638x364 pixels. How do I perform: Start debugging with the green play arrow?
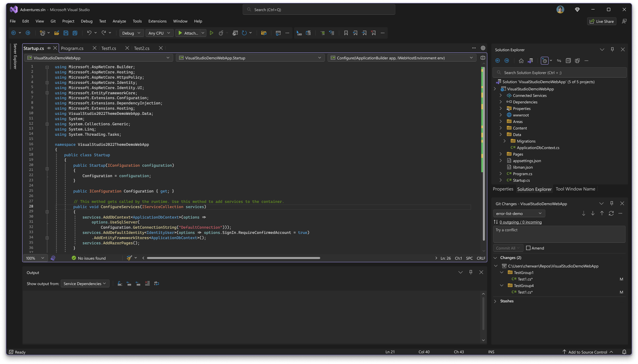(212, 33)
